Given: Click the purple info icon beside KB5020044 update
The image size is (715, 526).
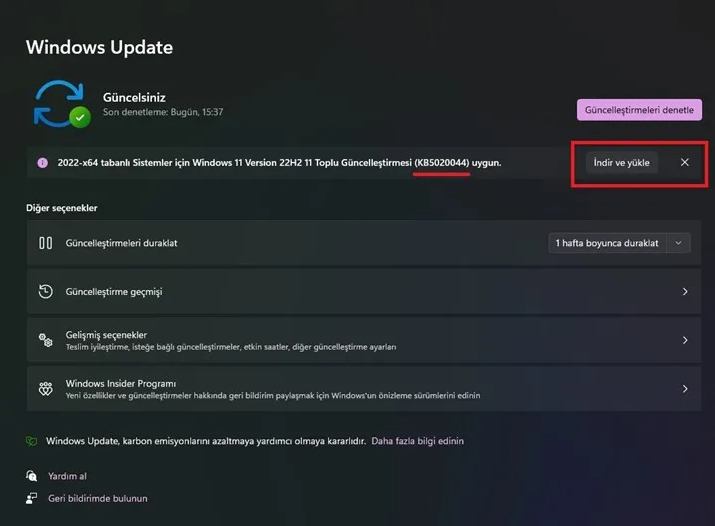Looking at the screenshot, I should click(43, 162).
